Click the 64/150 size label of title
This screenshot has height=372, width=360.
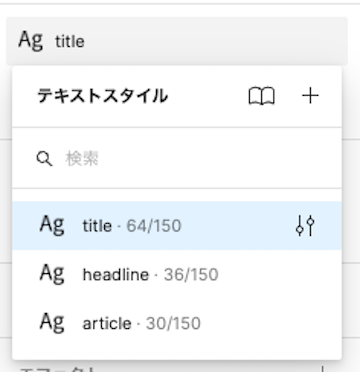(154, 226)
